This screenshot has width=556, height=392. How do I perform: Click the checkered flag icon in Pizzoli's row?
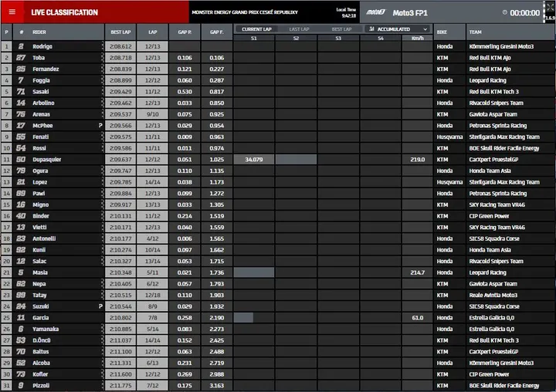tap(103, 385)
